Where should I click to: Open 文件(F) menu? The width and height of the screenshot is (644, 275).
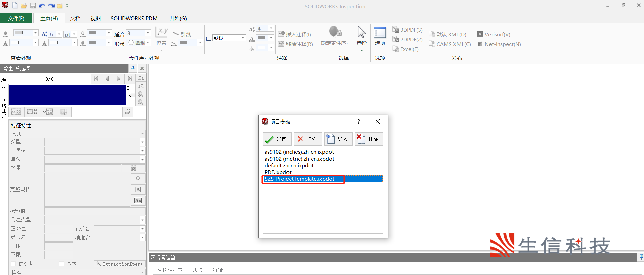pyautogui.click(x=16, y=18)
